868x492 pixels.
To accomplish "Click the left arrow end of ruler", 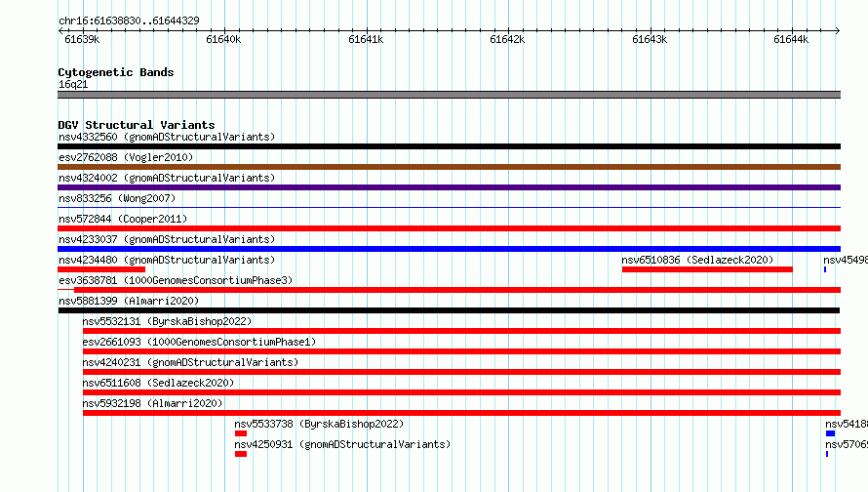I will pyautogui.click(x=60, y=30).
